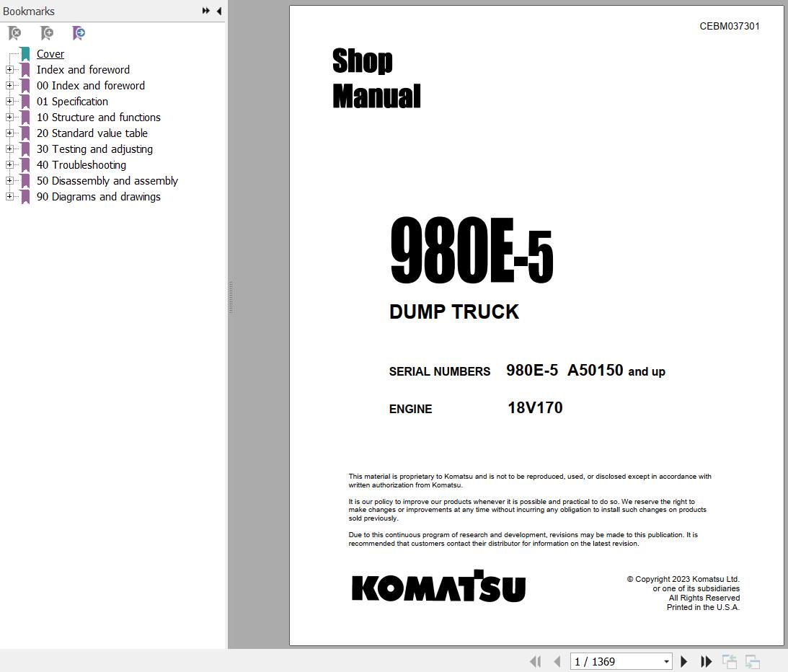Click the Copyright 2023 Komatsu Ltd. line
Screen dimensions: 788x672
(x=683, y=579)
